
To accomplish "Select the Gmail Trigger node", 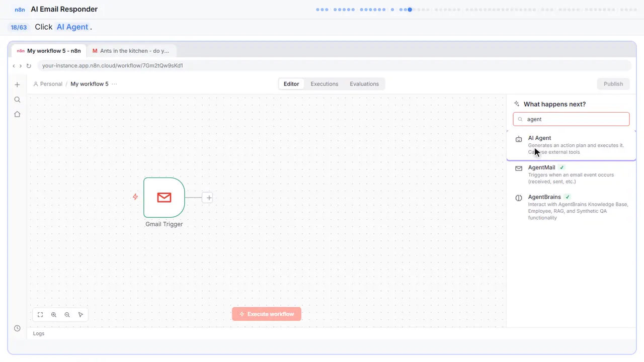I will click(x=164, y=198).
